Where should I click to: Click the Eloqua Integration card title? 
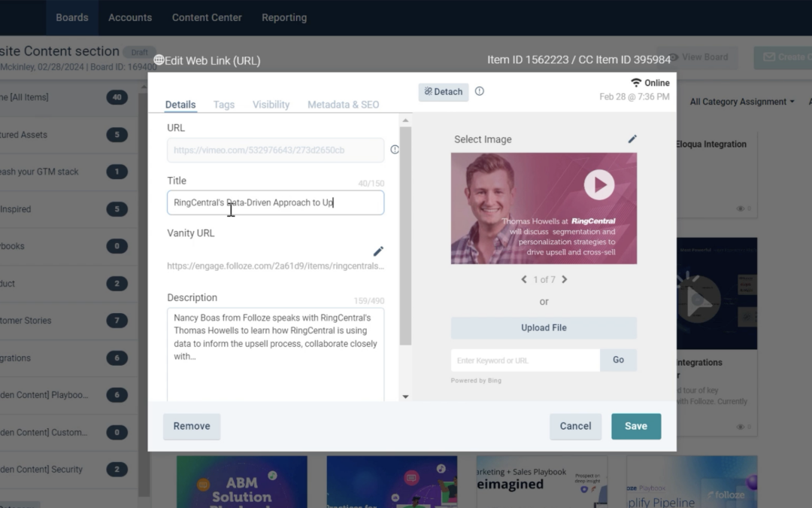click(x=711, y=144)
